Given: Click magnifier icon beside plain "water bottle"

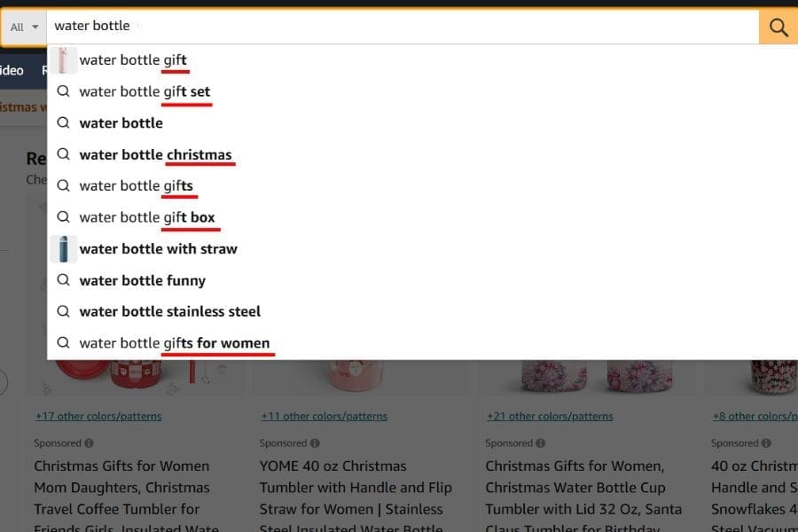Looking at the screenshot, I should (x=63, y=122).
